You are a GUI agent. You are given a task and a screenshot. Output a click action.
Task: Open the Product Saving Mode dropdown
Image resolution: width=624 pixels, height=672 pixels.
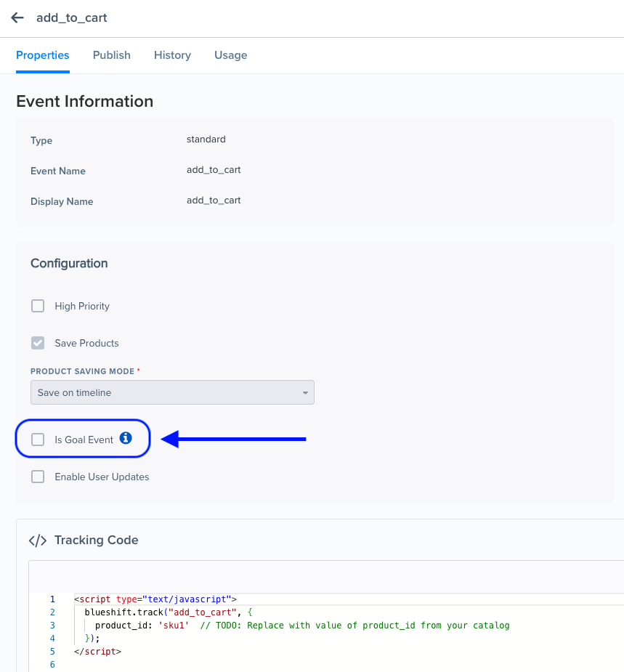tap(172, 392)
